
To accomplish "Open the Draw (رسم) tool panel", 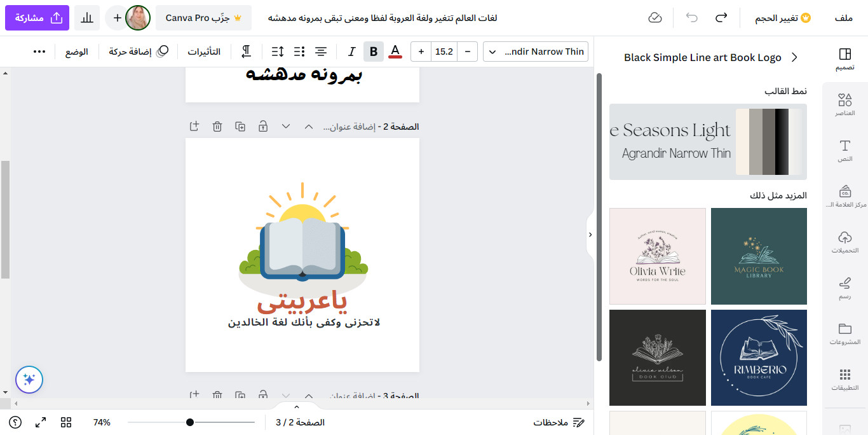I will (844, 288).
